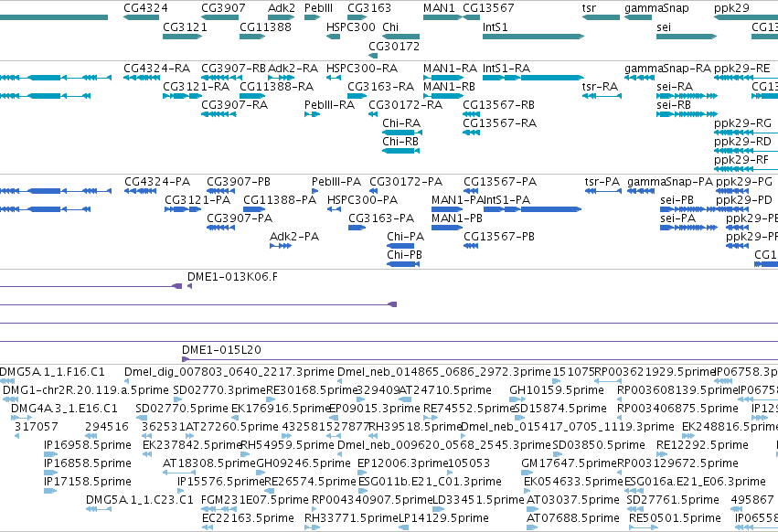Select the SD27761.5prime EST label
This screenshot has height=532, width=778.
(x=672, y=500)
